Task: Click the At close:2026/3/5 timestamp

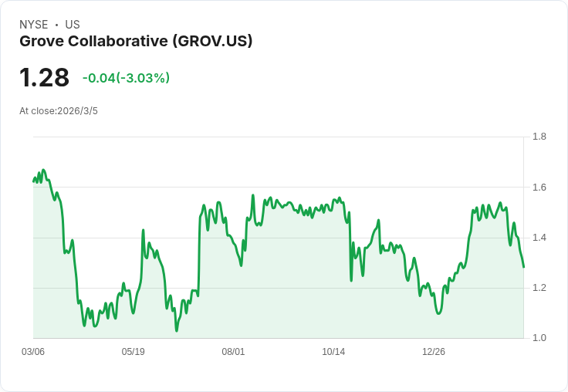Action: pyautogui.click(x=59, y=111)
